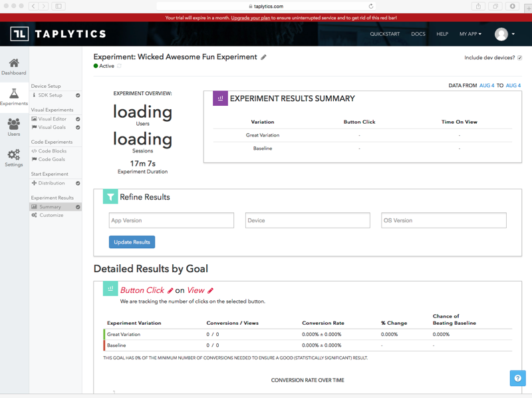This screenshot has height=398, width=532.
Task: Click the browser share button
Action: point(478,6)
